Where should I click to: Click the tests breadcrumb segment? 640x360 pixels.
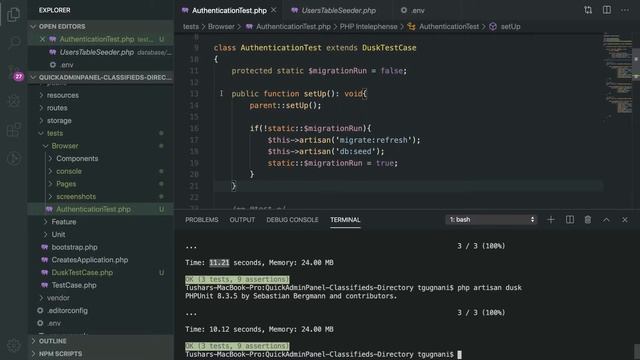pos(191,27)
